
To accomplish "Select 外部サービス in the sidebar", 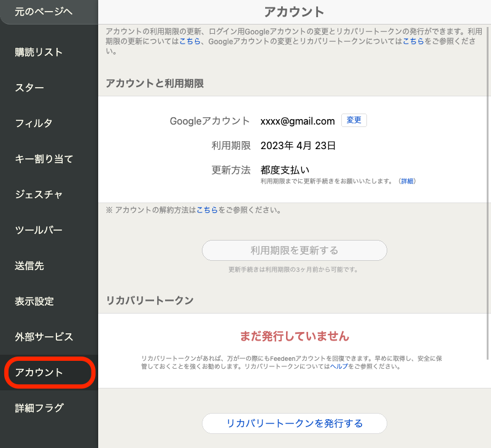I will click(44, 337).
